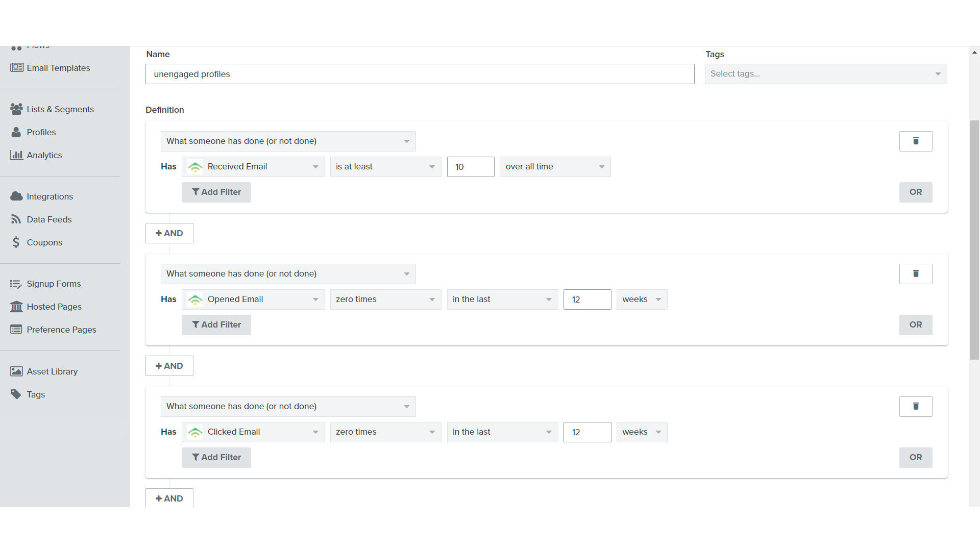Screen dimensions: 980x551
Task: Click + AND below the Received Email block
Action: pyautogui.click(x=169, y=233)
